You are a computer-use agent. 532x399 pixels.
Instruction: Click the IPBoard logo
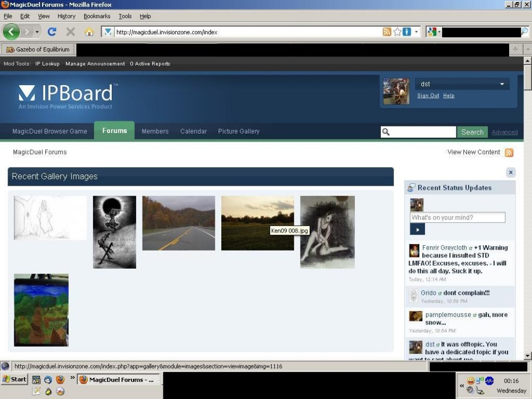68,96
